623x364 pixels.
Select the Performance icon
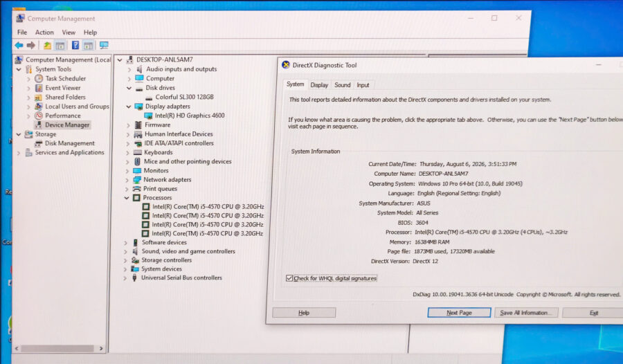pyautogui.click(x=39, y=116)
